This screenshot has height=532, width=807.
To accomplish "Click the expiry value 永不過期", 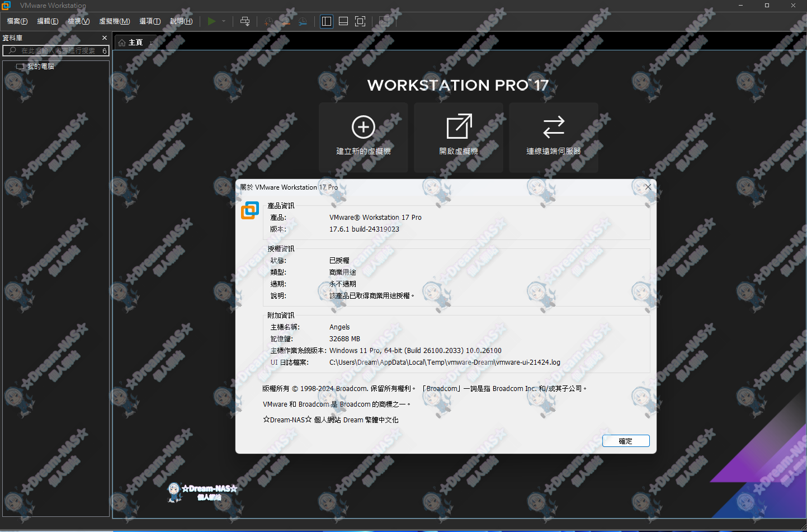I will coord(342,284).
